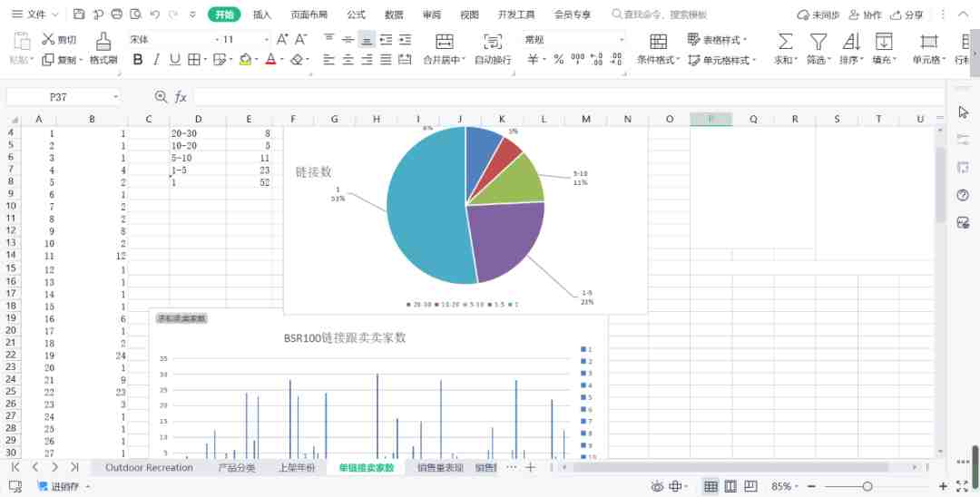The height and width of the screenshot is (497, 980).
Task: Click the AutoSum (求和) sigma icon
Action: tap(785, 42)
